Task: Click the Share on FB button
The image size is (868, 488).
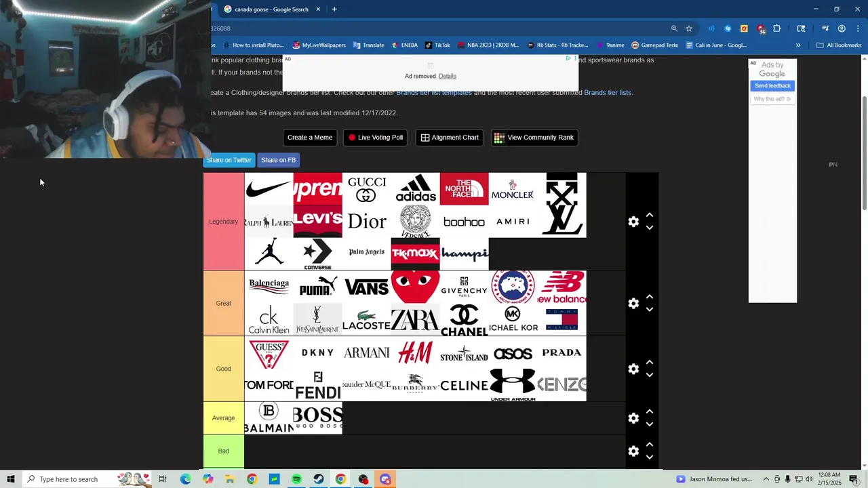Action: 278,160
